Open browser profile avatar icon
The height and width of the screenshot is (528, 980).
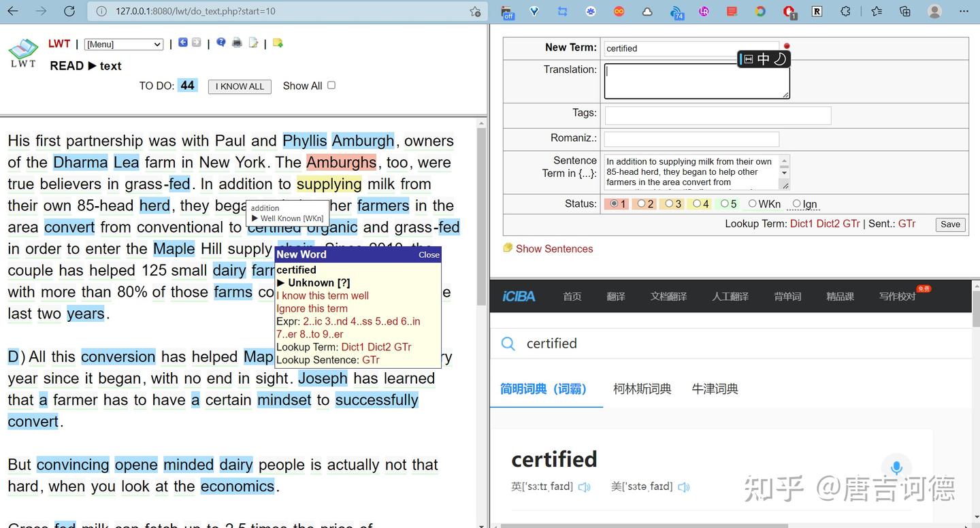pyautogui.click(x=935, y=12)
